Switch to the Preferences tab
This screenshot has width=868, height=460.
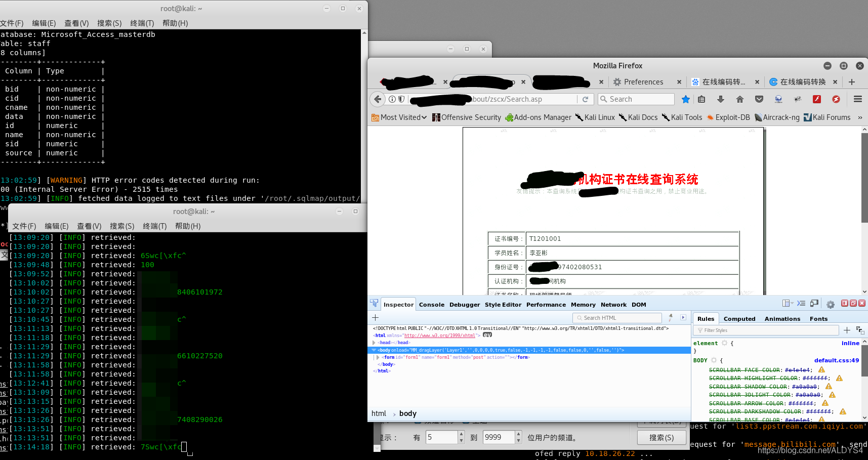[x=643, y=82]
